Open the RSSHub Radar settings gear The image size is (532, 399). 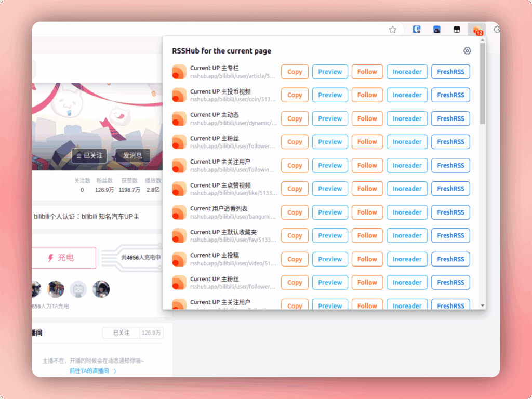pyautogui.click(x=467, y=51)
